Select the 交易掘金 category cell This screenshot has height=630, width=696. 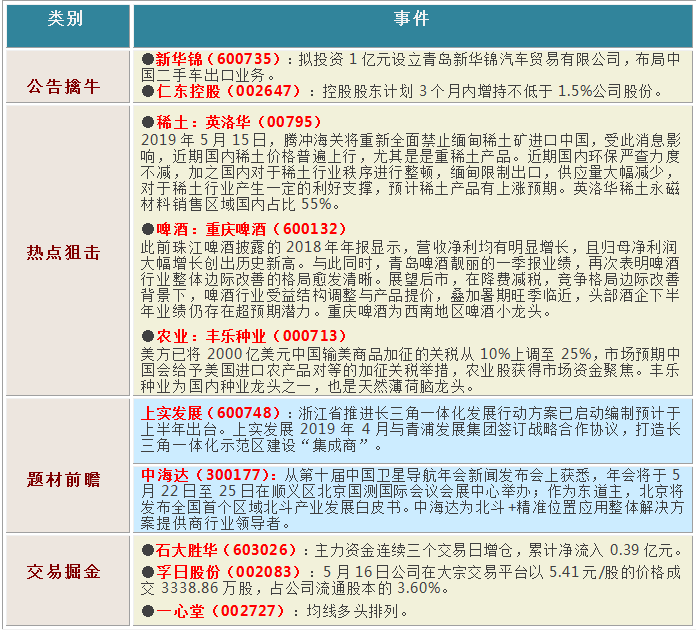(x=68, y=580)
